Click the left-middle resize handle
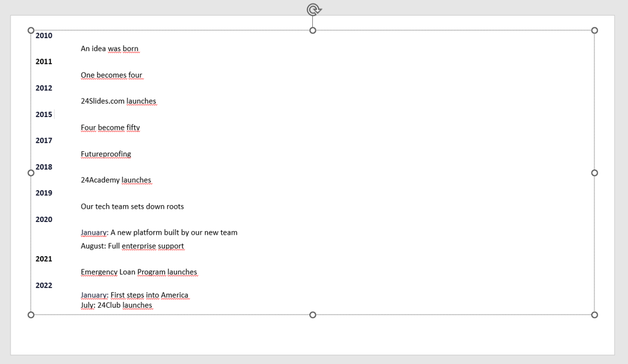 31,173
